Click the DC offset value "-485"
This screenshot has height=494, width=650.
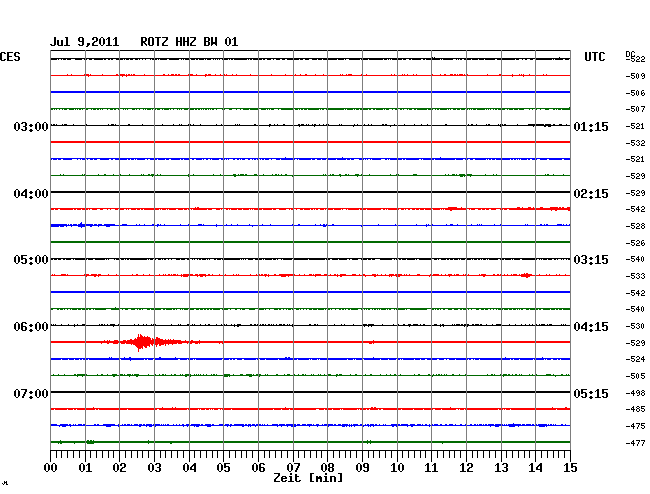point(635,409)
